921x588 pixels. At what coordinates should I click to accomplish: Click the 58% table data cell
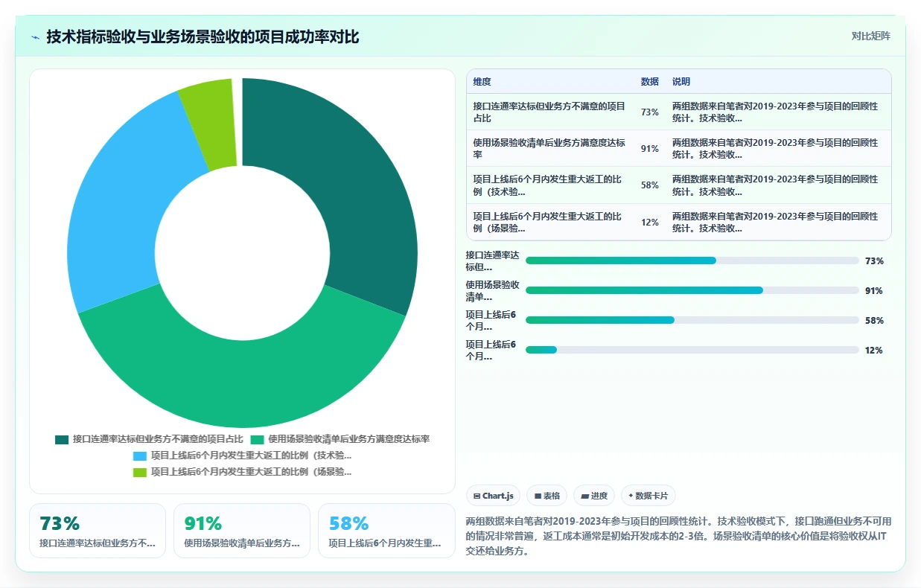[650, 185]
